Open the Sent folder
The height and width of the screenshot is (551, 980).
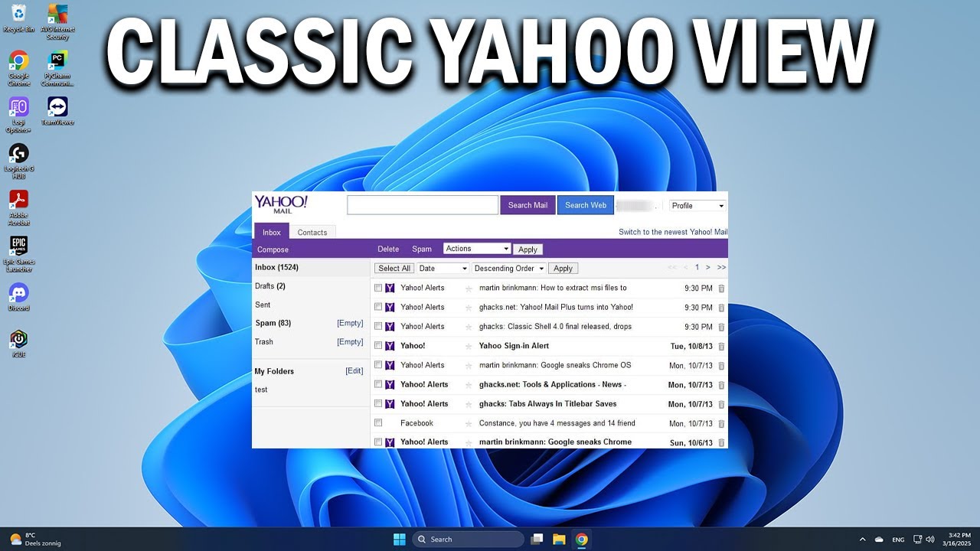pyautogui.click(x=263, y=305)
